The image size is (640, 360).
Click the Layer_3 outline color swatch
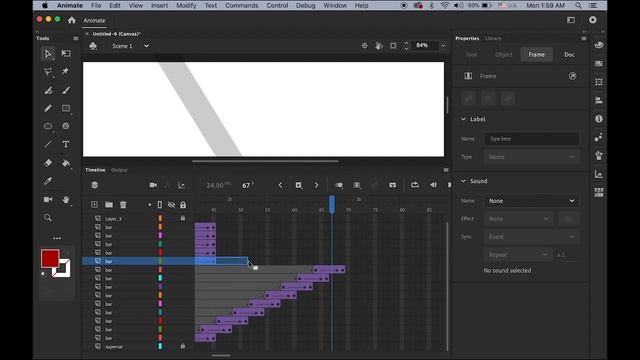click(x=160, y=218)
